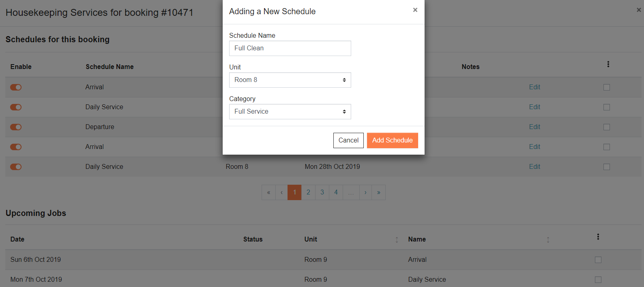Screen dimensions: 644x287
Task: Go to the previous schedules page
Action: pos(281,192)
